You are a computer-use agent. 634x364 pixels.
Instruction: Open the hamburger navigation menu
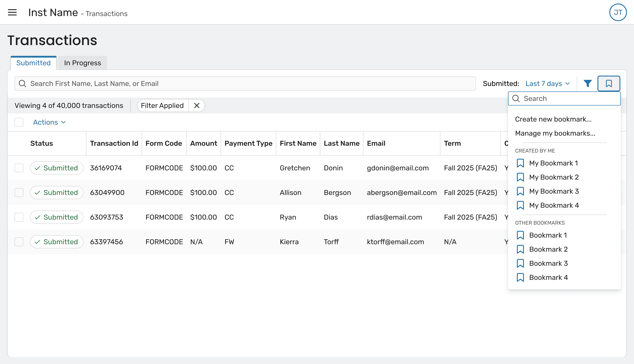pos(12,12)
